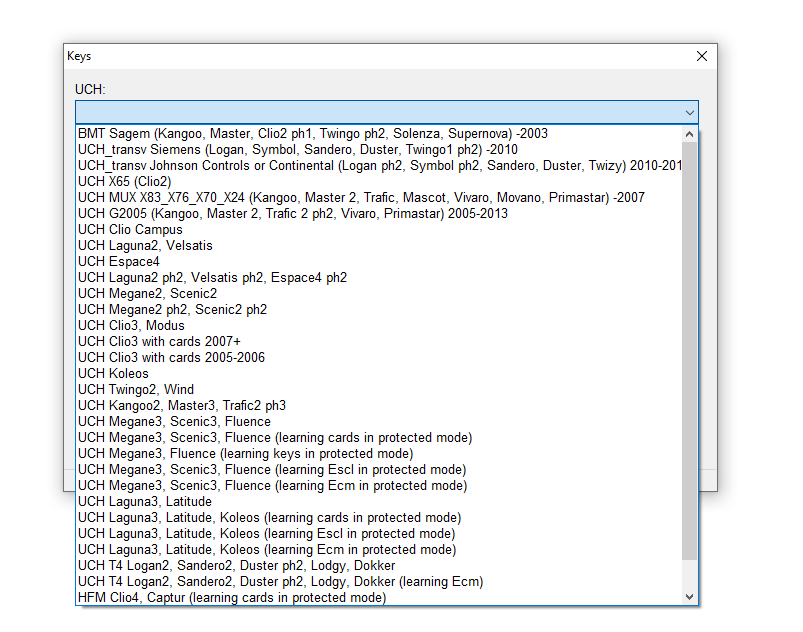803x632 pixels.
Task: Select UCH Koleos entry
Action: [x=379, y=373]
